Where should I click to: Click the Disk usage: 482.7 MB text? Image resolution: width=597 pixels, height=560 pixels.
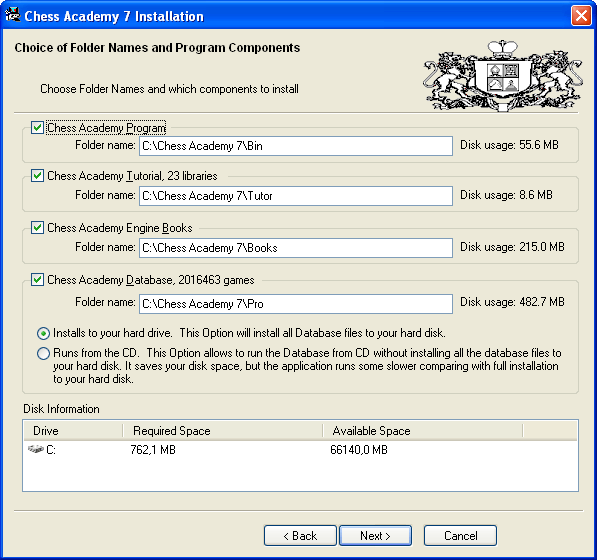tap(512, 302)
